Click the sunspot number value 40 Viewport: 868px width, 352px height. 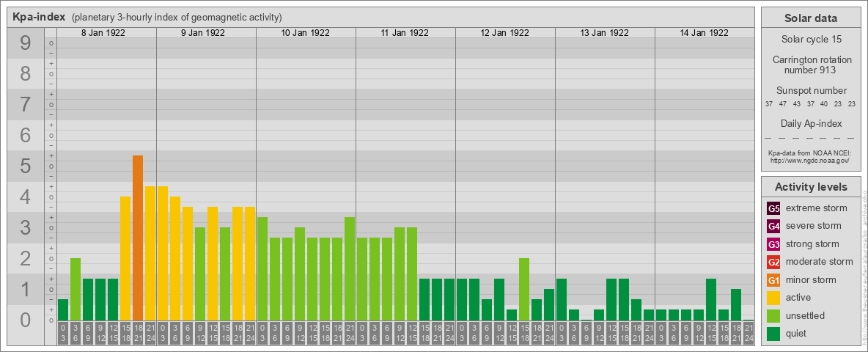point(824,104)
